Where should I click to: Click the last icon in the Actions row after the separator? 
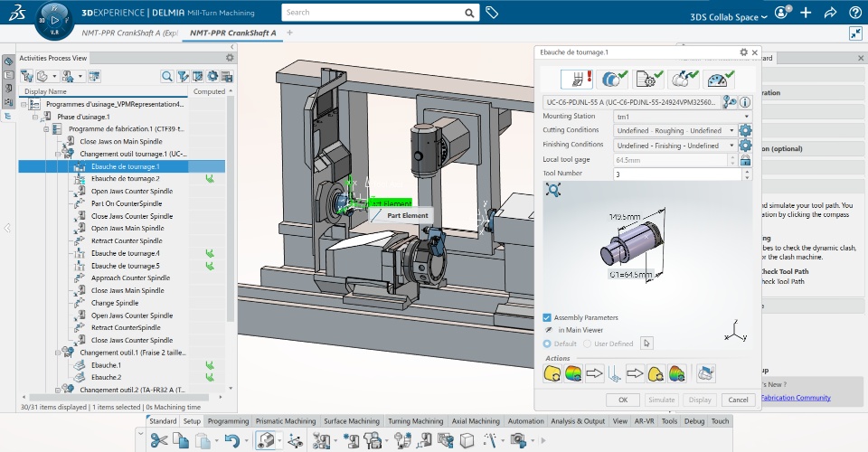704,373
